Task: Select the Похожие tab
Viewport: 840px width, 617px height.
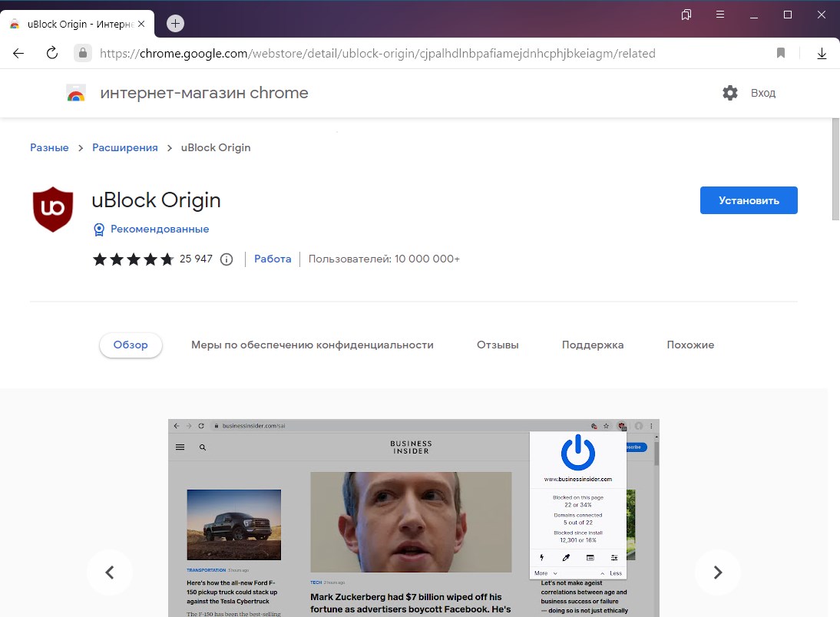Action: point(690,345)
